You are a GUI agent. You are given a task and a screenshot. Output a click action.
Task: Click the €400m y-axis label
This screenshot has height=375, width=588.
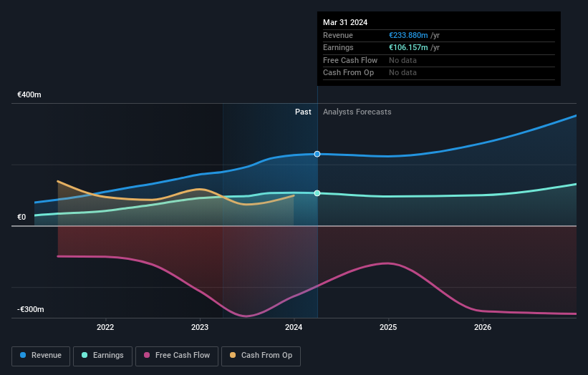tap(29, 94)
